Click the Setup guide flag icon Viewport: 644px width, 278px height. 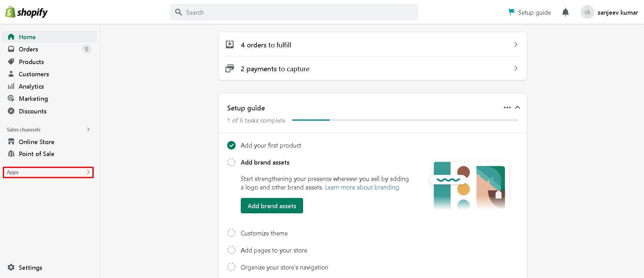(512, 12)
